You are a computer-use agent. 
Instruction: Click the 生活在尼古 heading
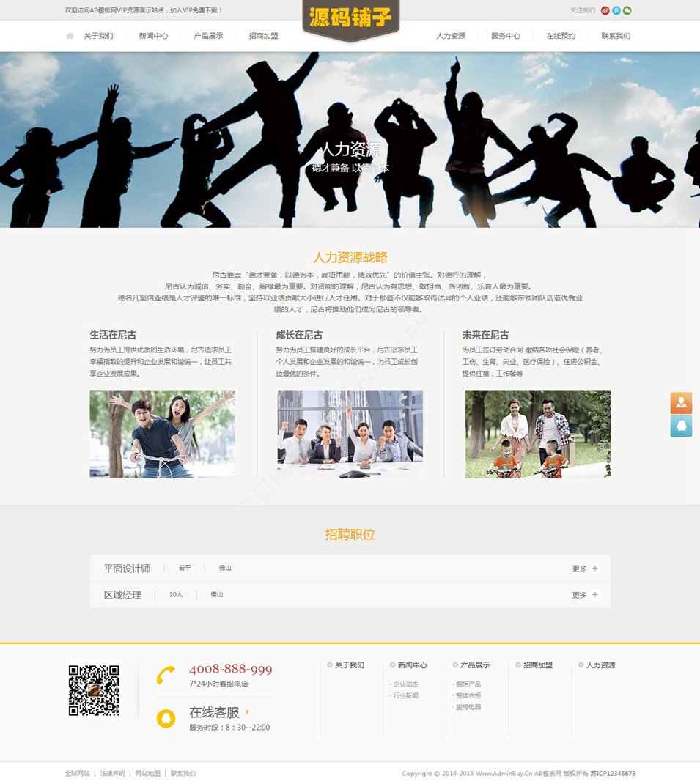pyautogui.click(x=113, y=335)
